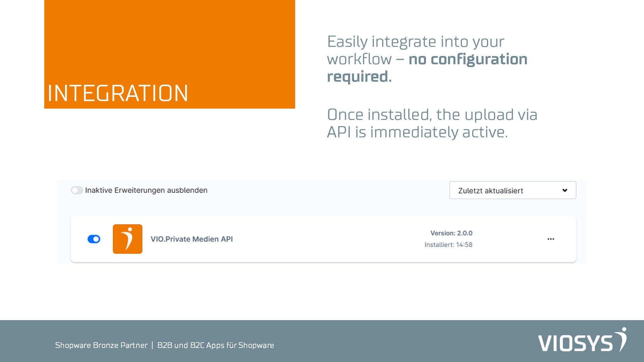Click the 'Inaktive Erweiterungen ausblenden' label
This screenshot has width=644, height=362.
click(x=146, y=190)
